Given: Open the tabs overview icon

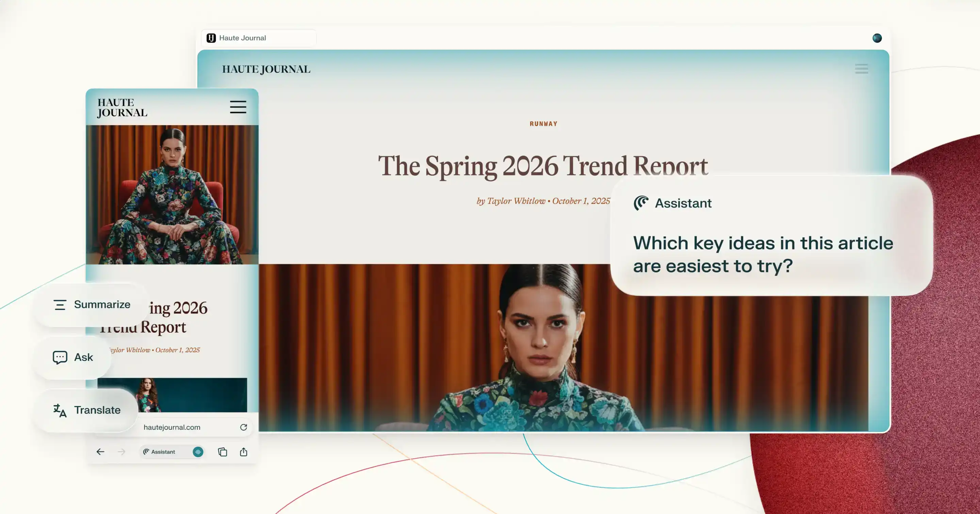Looking at the screenshot, I should [x=223, y=452].
